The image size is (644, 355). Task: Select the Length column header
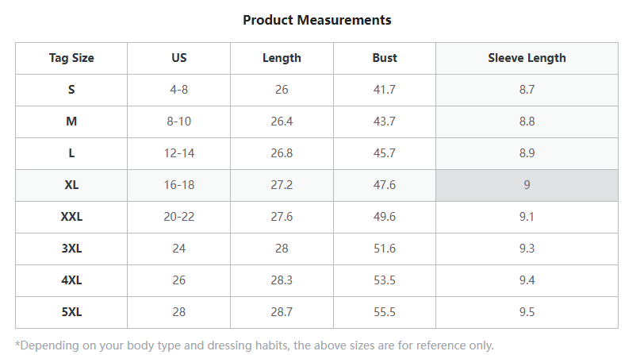click(282, 58)
